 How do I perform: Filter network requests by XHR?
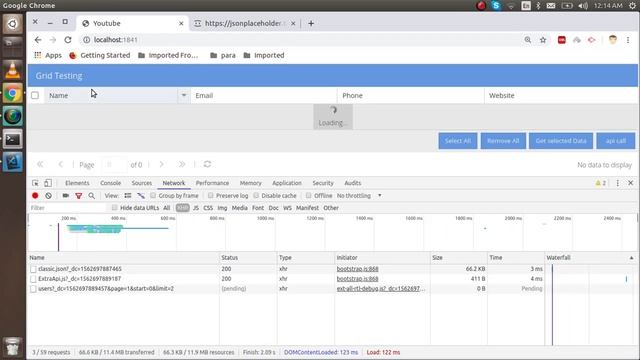tap(182, 208)
